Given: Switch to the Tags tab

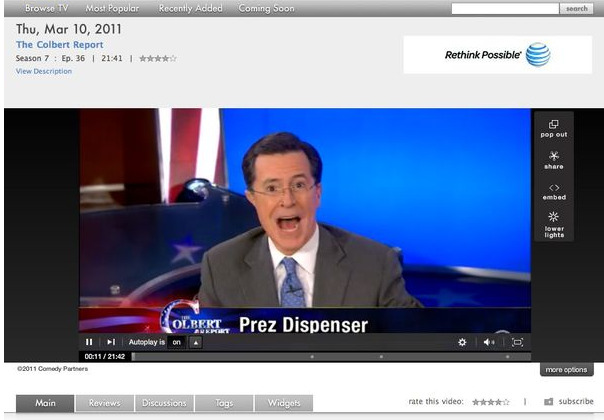Looking at the screenshot, I should (x=224, y=403).
